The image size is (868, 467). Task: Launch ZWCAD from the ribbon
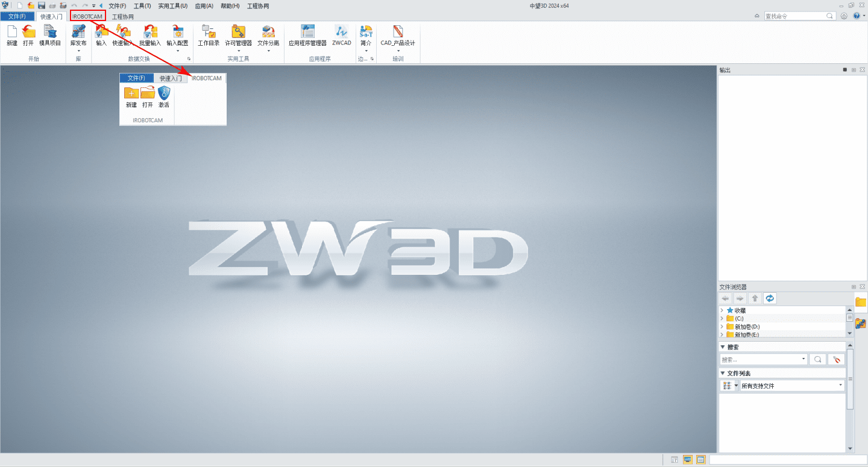[x=342, y=36]
